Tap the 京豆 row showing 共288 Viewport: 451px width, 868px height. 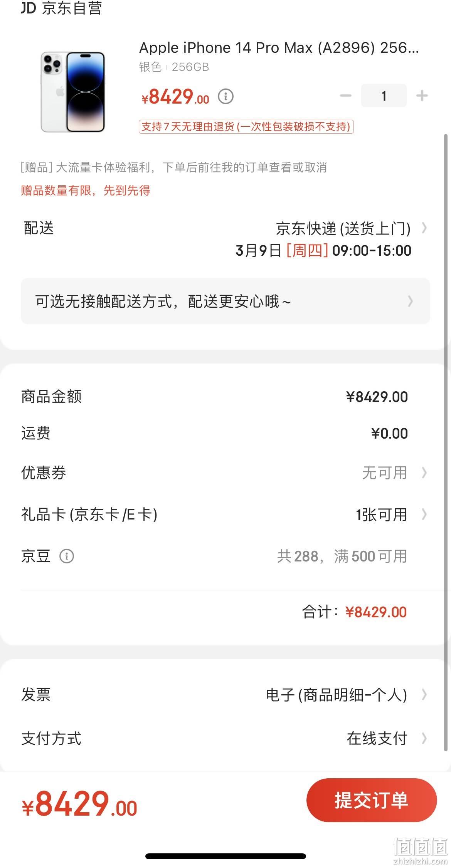pyautogui.click(x=225, y=556)
